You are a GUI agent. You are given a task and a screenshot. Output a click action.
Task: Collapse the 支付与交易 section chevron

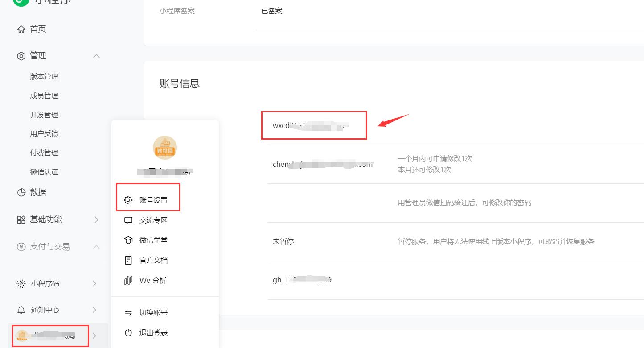click(96, 247)
